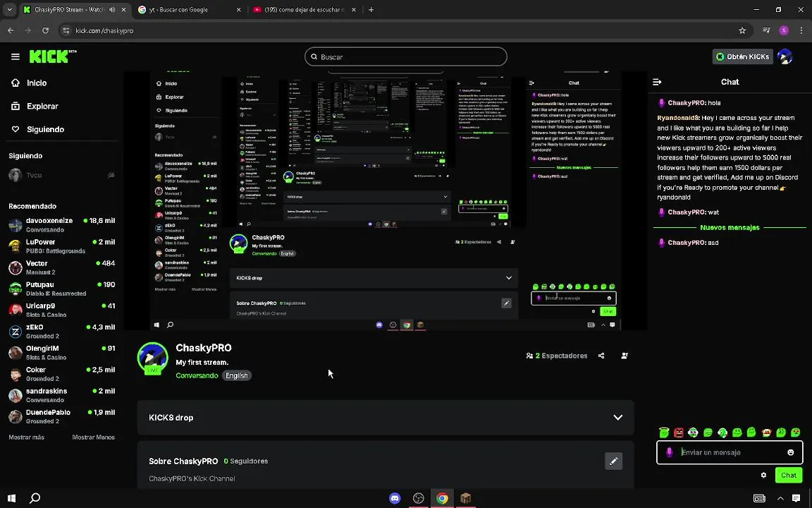Open Chrome media controls icon
812x508 pixels.
coord(766,30)
